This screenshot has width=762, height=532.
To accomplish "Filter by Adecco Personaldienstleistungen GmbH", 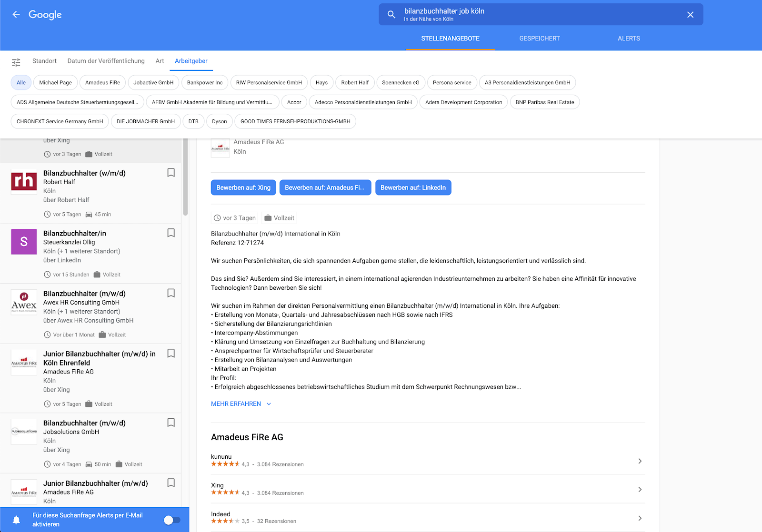I will tap(363, 102).
